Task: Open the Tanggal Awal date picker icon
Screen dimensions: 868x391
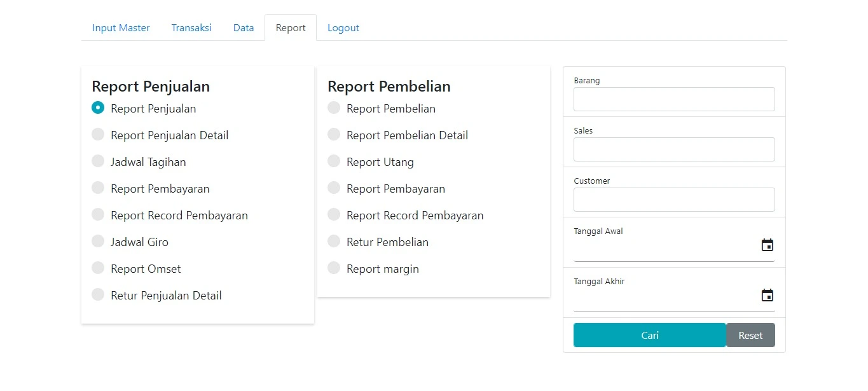Action: (x=768, y=244)
